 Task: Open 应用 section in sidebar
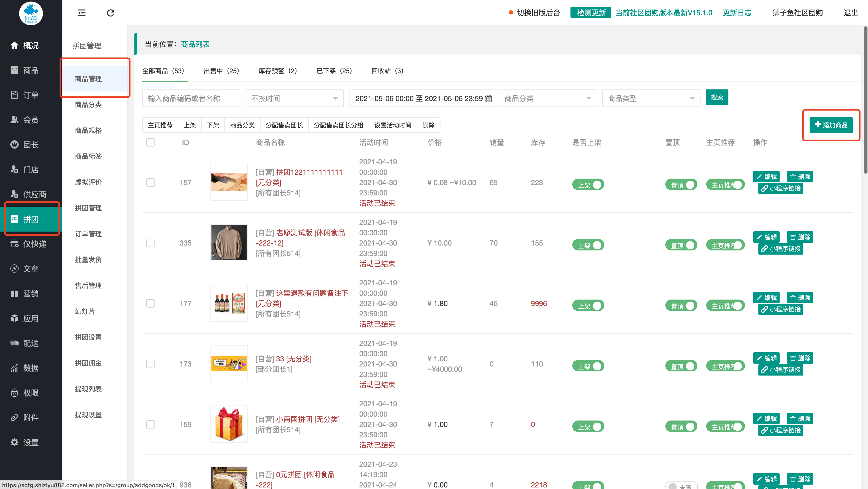(x=31, y=318)
